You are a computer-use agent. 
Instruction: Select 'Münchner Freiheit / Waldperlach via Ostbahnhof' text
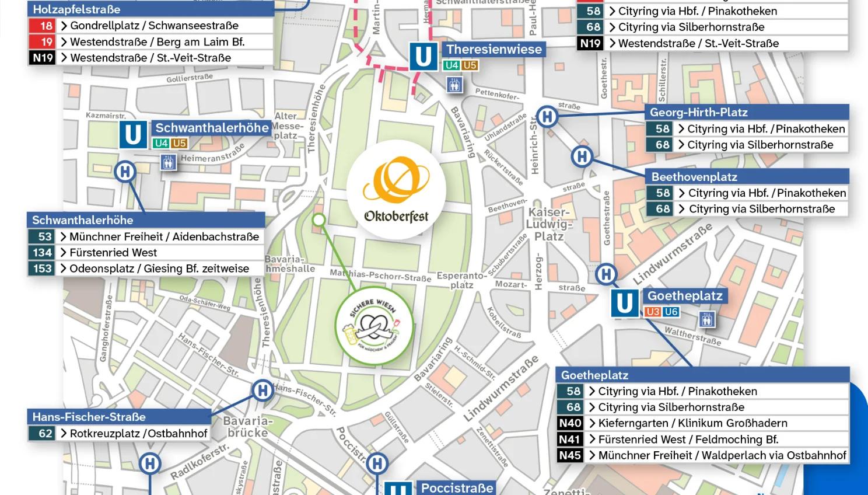tap(722, 455)
